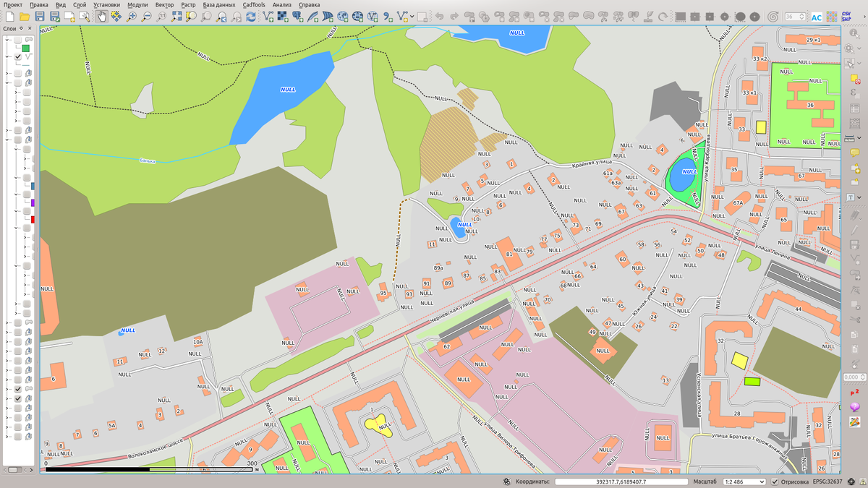The width and height of the screenshot is (868, 488).
Task: Open the Масштаб scale dropdown
Action: click(760, 481)
